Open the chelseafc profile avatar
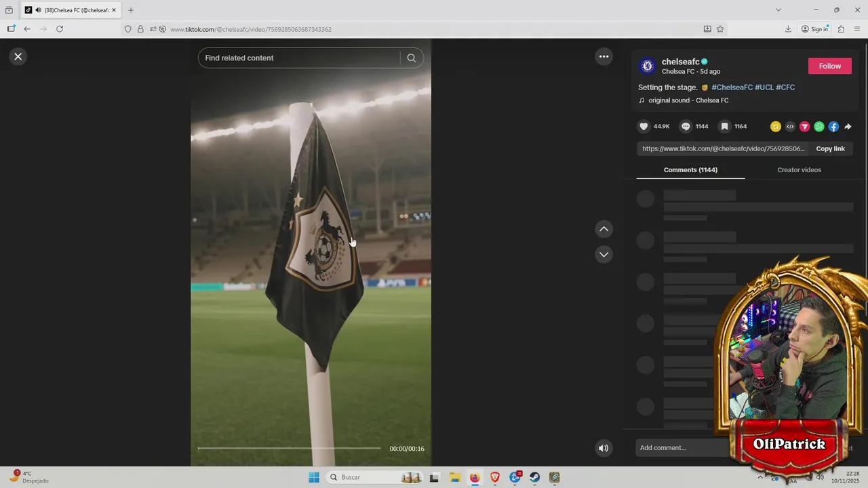Viewport: 868px width, 488px height. 647,66
